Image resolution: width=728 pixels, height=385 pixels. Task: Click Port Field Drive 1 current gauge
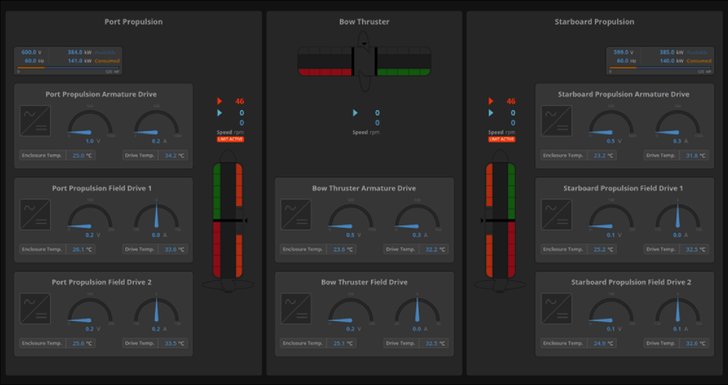pos(156,217)
